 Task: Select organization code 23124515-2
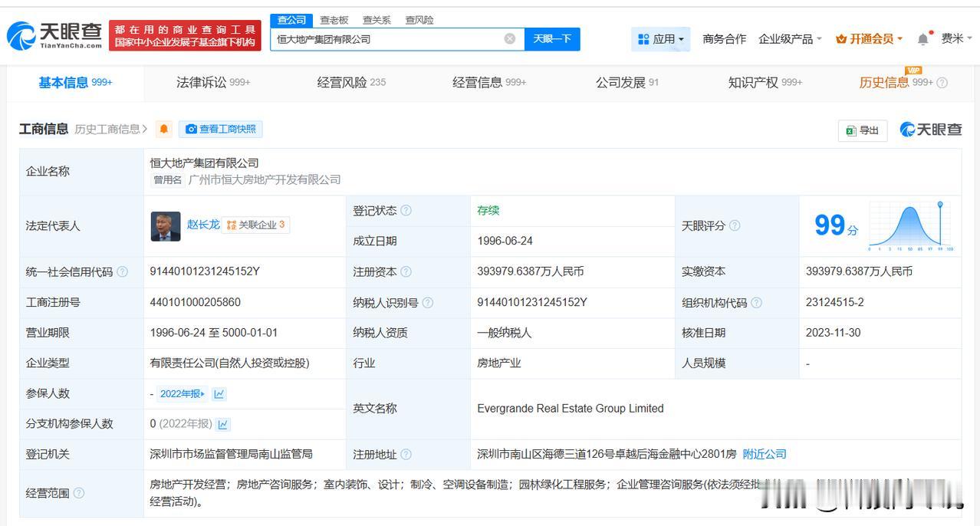pos(834,302)
